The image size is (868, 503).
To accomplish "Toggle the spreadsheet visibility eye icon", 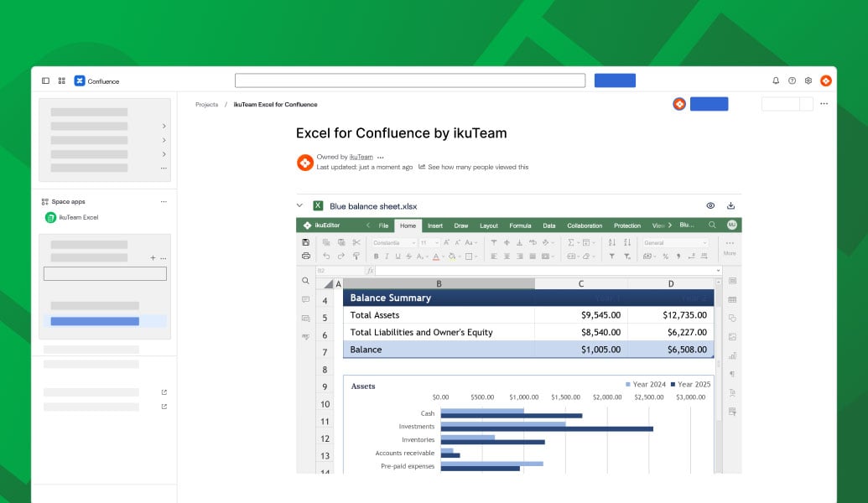I will [x=710, y=205].
